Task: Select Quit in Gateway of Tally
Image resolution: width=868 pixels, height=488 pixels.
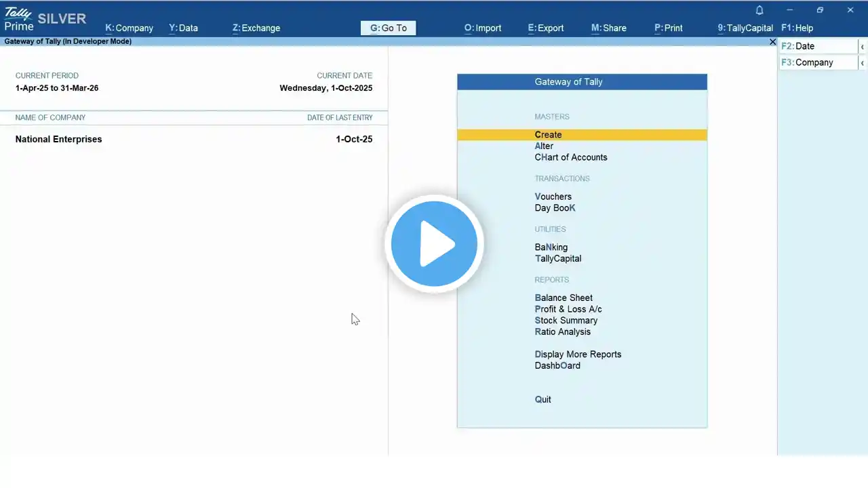Action: 543,399
